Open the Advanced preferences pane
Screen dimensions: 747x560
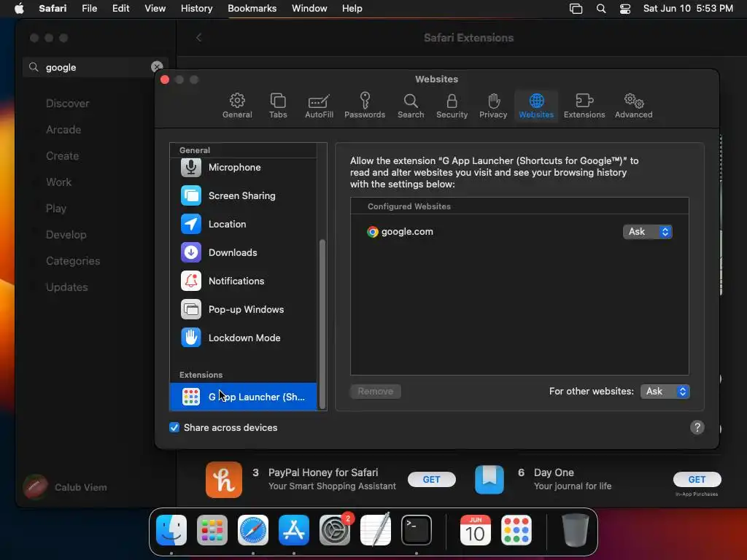633,106
